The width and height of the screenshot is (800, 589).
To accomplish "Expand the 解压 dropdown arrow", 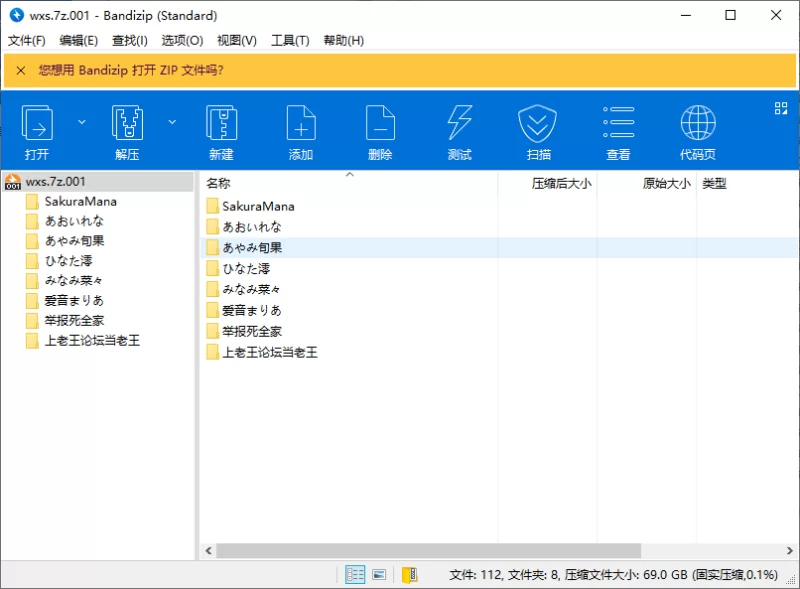I will click(x=172, y=122).
